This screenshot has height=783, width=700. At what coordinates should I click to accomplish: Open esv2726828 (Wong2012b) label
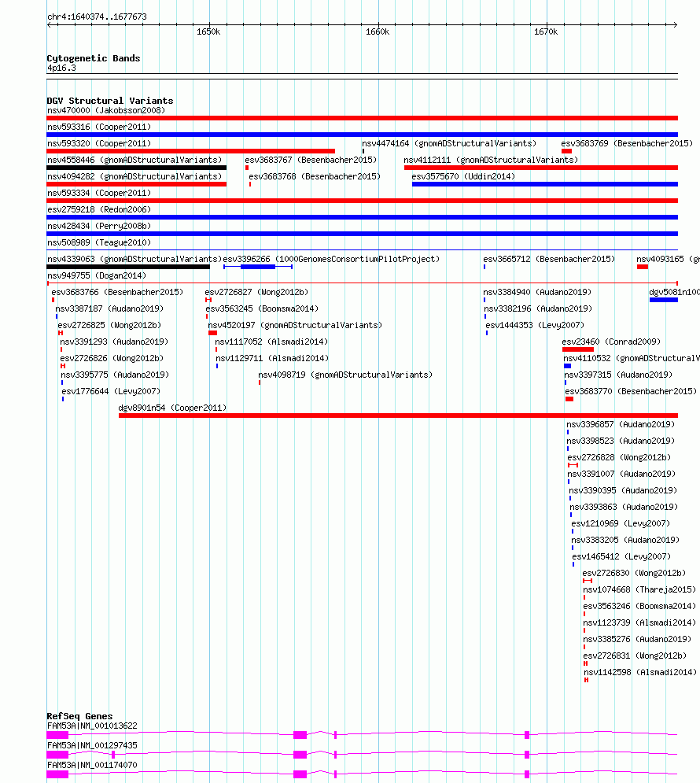point(619,456)
